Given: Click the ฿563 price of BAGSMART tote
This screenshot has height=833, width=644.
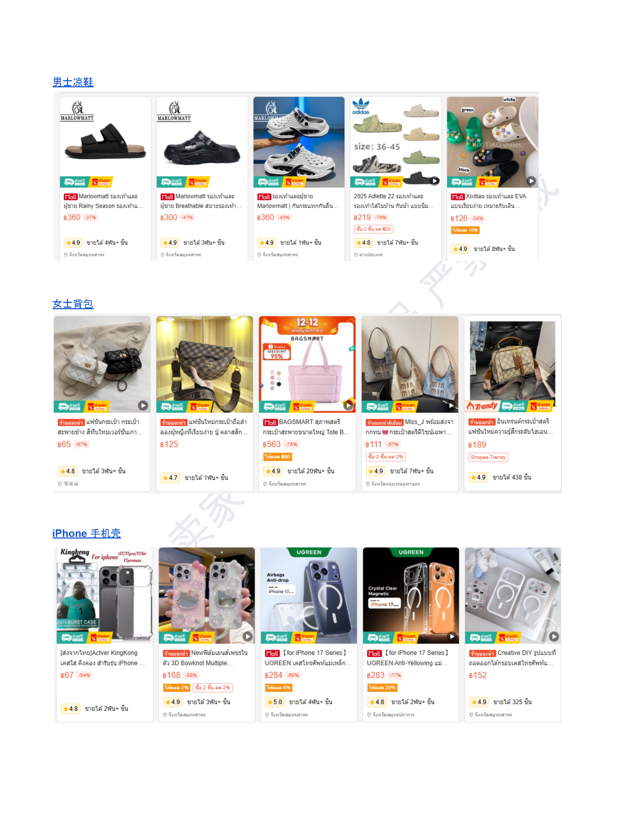Looking at the screenshot, I should [x=272, y=444].
